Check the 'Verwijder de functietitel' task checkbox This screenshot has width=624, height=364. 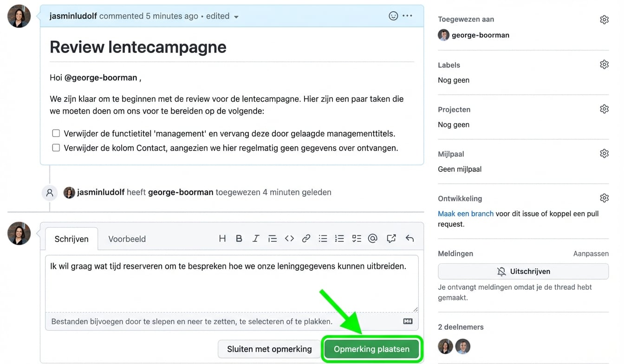[56, 133]
